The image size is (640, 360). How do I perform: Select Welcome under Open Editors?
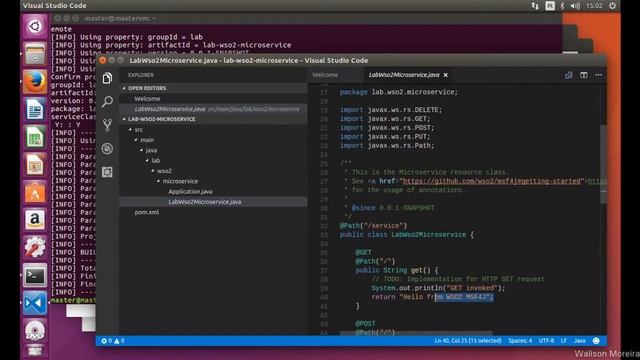pyautogui.click(x=147, y=99)
